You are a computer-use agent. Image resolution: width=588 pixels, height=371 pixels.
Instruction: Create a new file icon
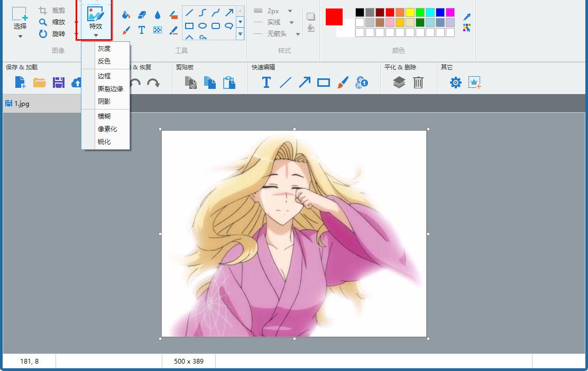click(20, 82)
